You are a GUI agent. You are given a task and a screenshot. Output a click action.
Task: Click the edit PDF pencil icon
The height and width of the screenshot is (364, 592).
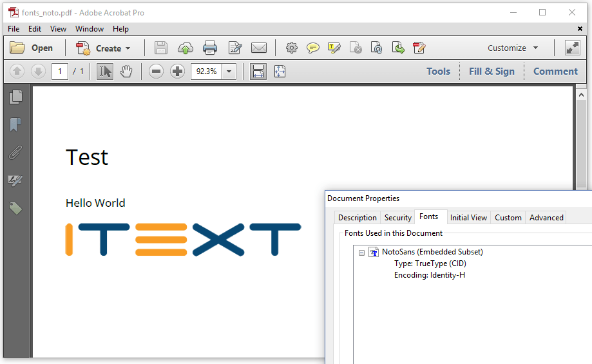419,48
